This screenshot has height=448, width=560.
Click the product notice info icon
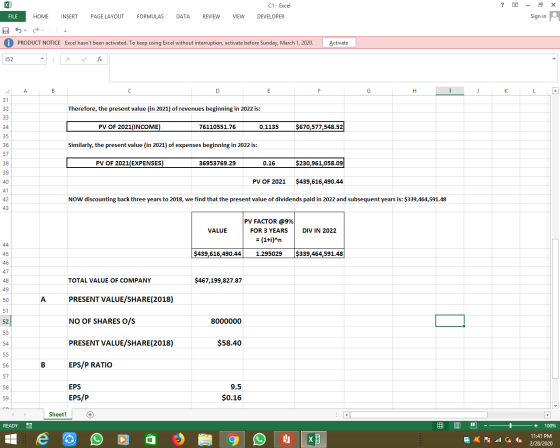click(x=9, y=43)
